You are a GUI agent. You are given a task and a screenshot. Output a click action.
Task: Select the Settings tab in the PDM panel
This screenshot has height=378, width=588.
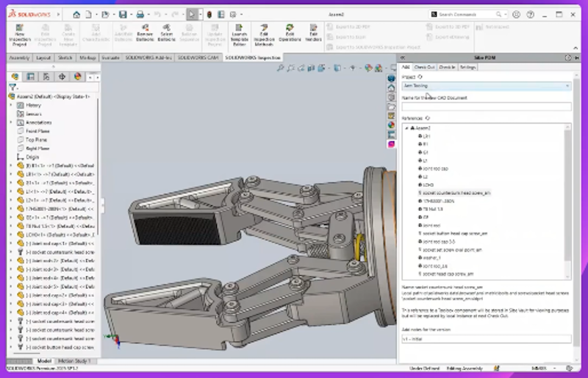(x=467, y=67)
